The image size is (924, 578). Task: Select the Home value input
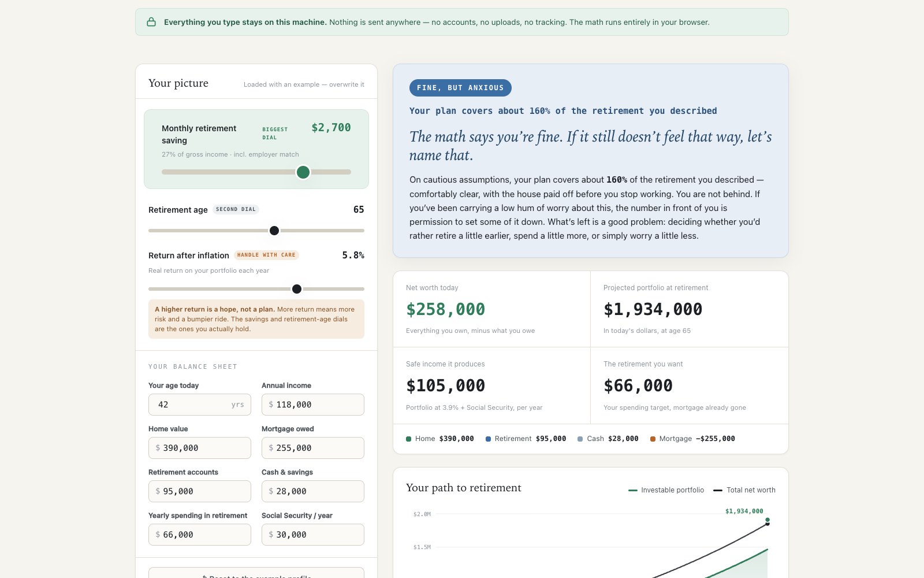(200, 448)
